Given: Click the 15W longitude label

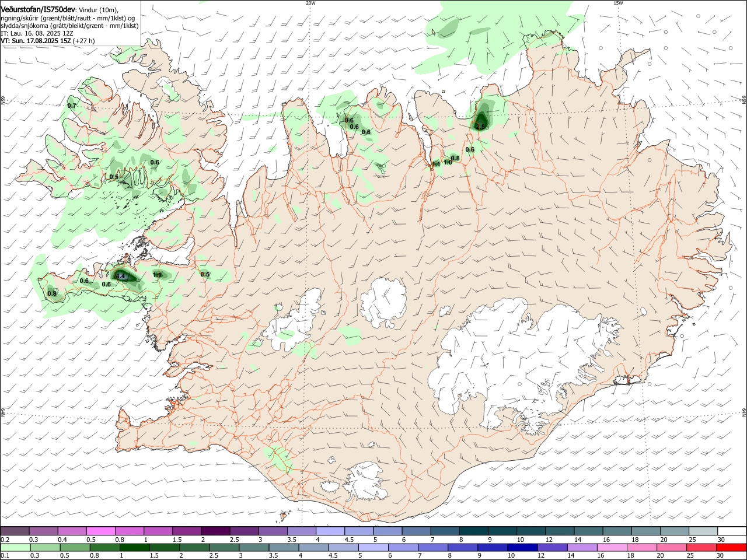Looking at the screenshot, I should pos(618,3).
